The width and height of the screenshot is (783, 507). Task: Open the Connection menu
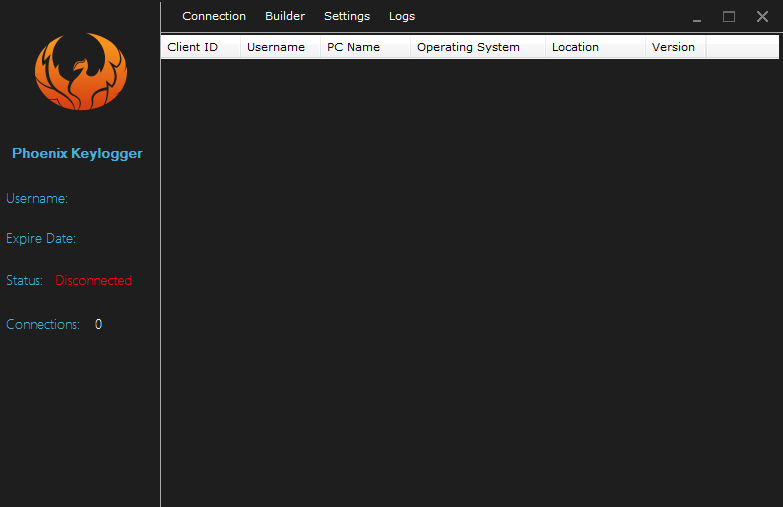(x=214, y=16)
